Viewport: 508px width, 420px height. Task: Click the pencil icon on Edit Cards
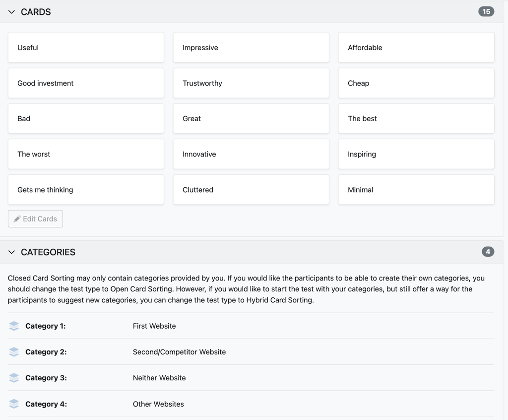click(x=16, y=218)
